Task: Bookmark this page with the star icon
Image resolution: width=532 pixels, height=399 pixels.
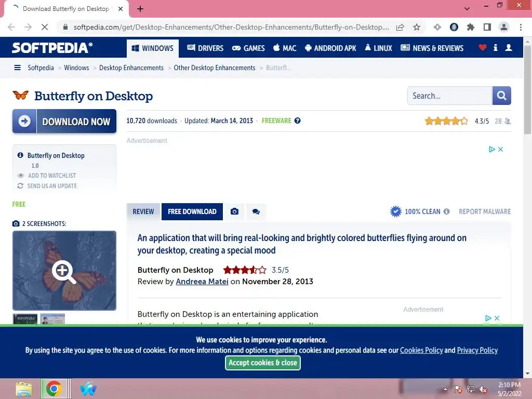Action: point(417,27)
